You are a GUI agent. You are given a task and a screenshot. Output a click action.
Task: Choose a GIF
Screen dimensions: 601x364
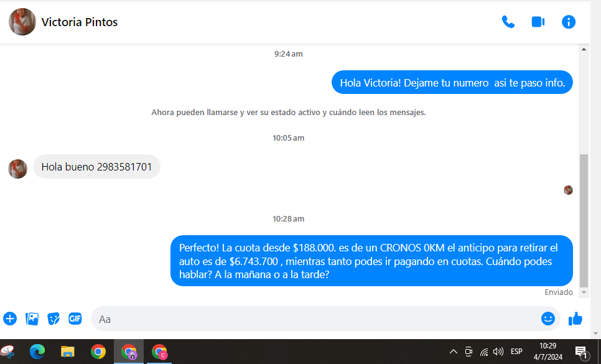coord(75,319)
